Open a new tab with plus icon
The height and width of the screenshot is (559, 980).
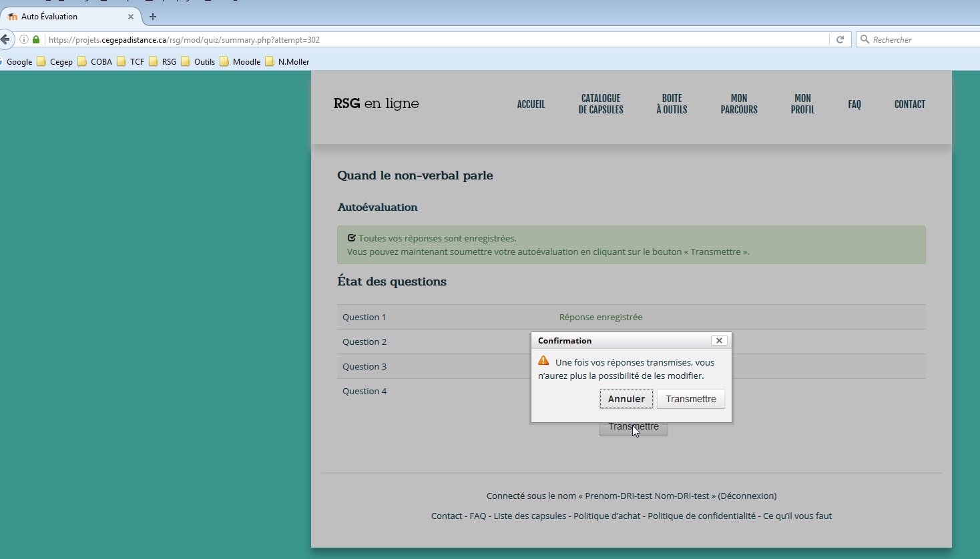pyautogui.click(x=153, y=17)
